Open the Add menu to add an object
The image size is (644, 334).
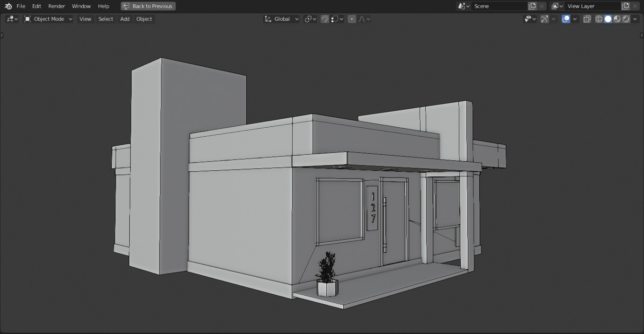(124, 18)
